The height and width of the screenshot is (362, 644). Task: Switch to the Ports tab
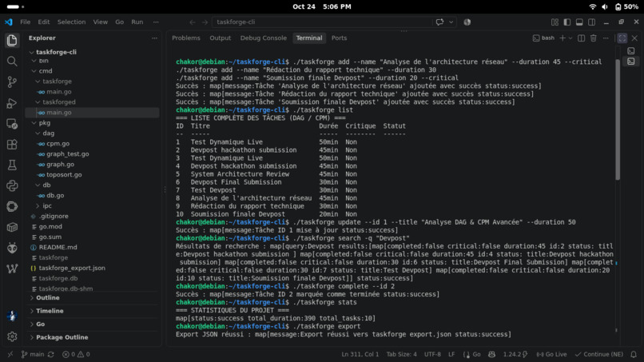click(x=339, y=38)
